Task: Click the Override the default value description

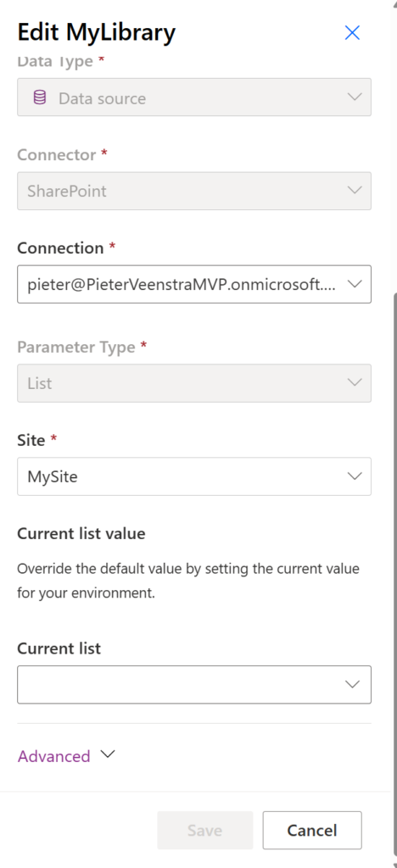Action: (188, 581)
